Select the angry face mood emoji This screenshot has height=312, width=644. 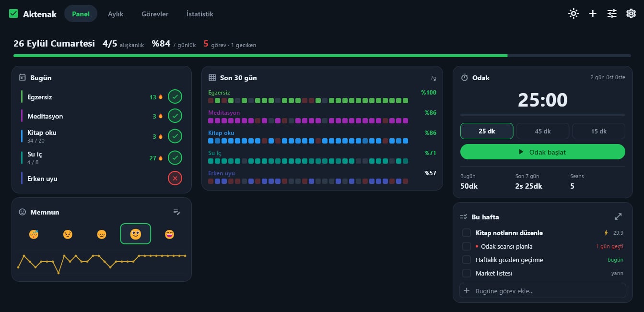(68, 234)
